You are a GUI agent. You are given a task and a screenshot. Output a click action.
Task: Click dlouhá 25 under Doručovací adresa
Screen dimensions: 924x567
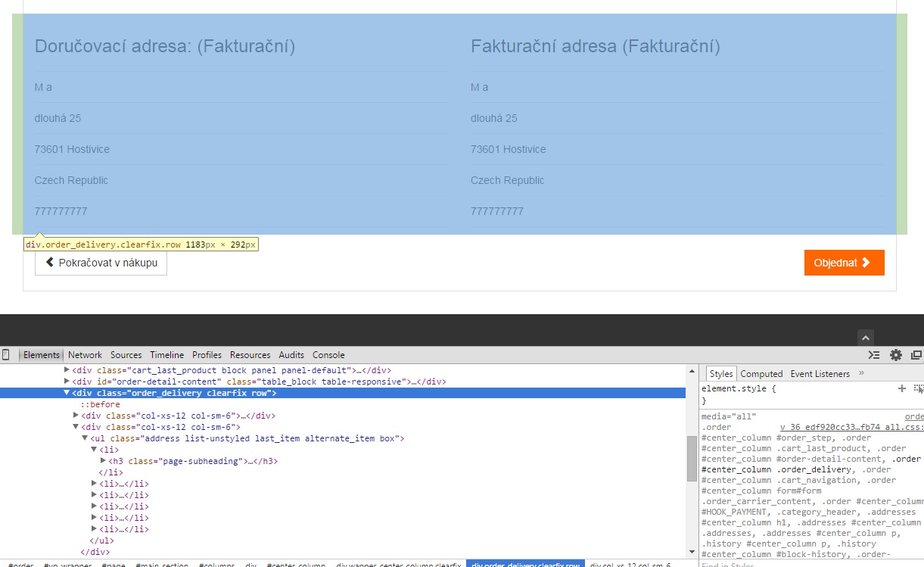(x=58, y=118)
